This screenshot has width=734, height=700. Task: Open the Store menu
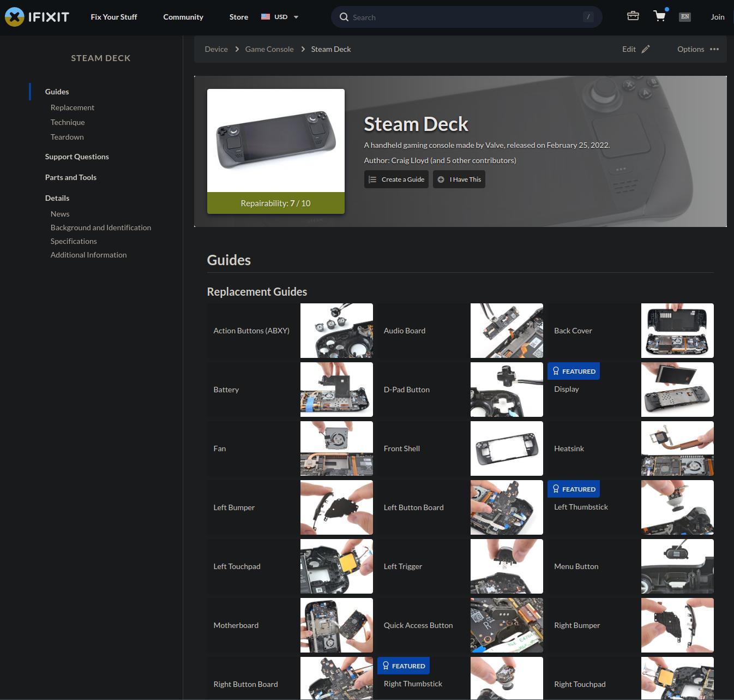239,17
